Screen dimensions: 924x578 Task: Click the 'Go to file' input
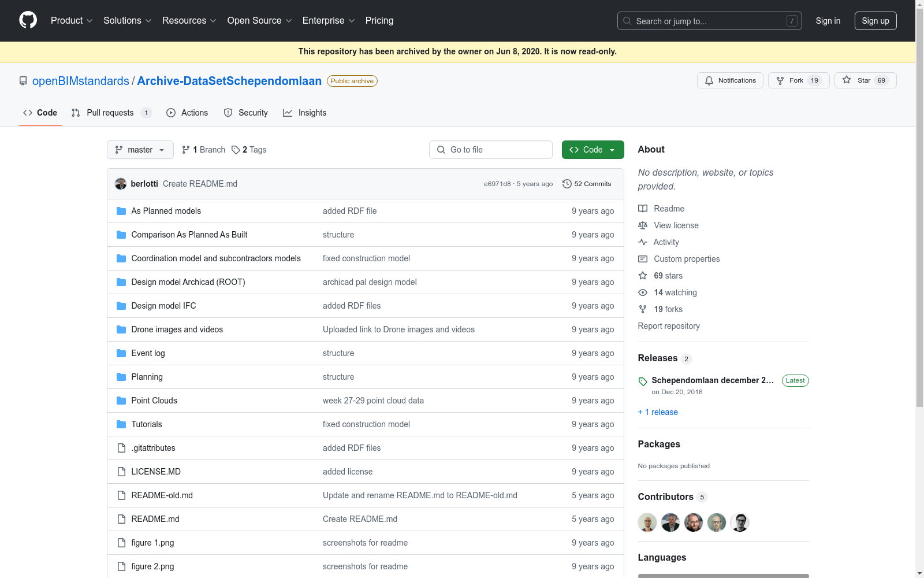491,150
